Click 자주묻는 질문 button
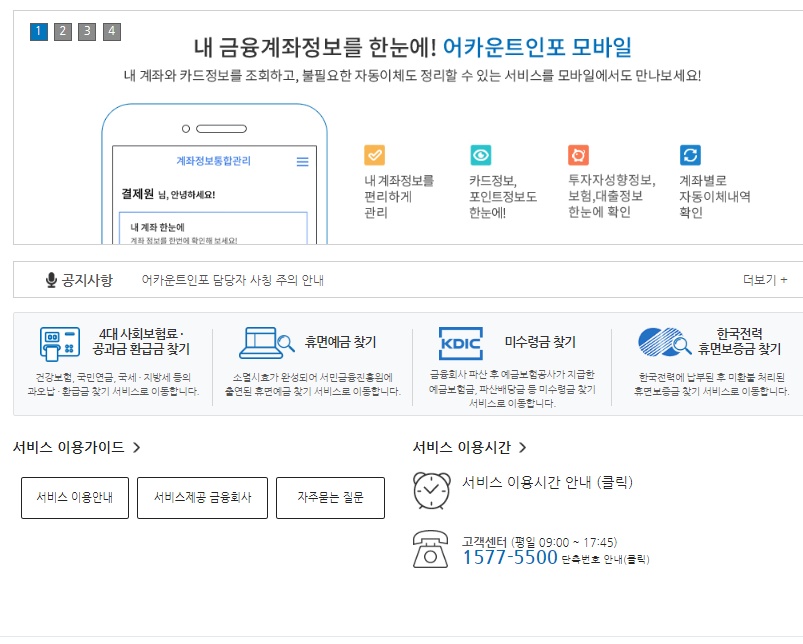 [x=330, y=498]
